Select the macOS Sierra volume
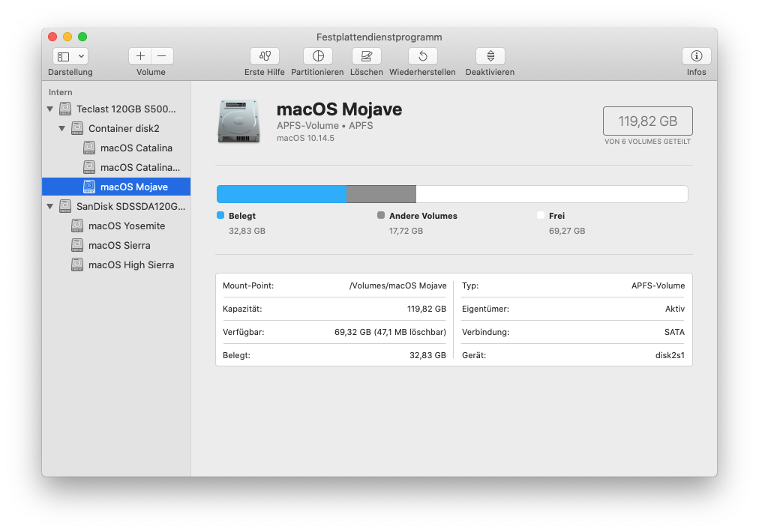This screenshot has height=532, width=759. click(x=116, y=245)
